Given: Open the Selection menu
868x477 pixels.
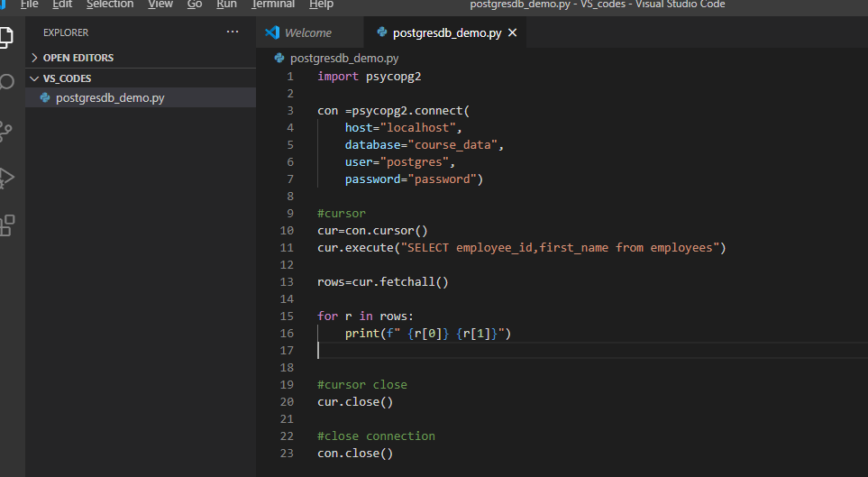Looking at the screenshot, I should (110, 5).
